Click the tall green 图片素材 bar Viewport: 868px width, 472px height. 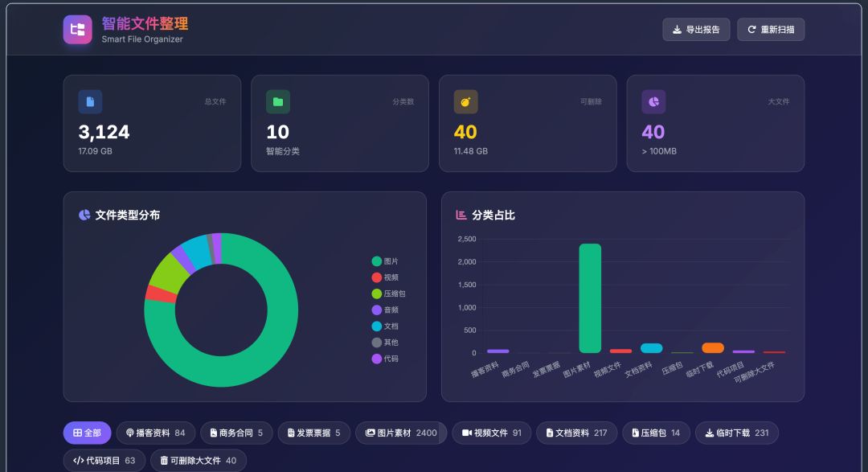[x=590, y=298]
